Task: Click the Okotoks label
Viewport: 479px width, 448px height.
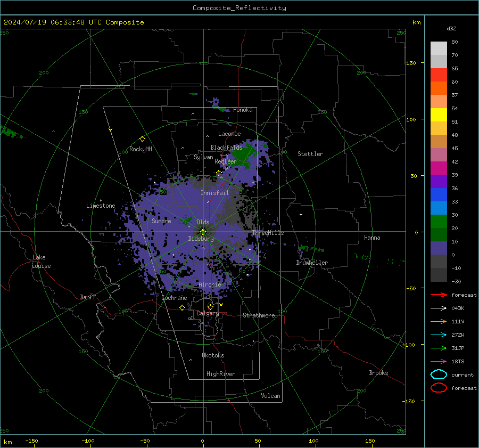Action: coord(213,355)
